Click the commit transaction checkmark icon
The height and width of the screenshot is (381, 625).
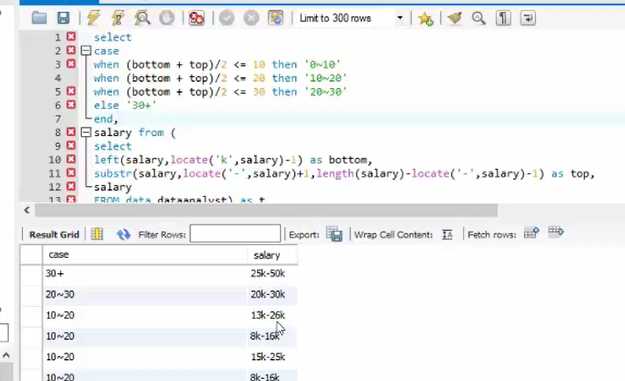[x=226, y=18]
